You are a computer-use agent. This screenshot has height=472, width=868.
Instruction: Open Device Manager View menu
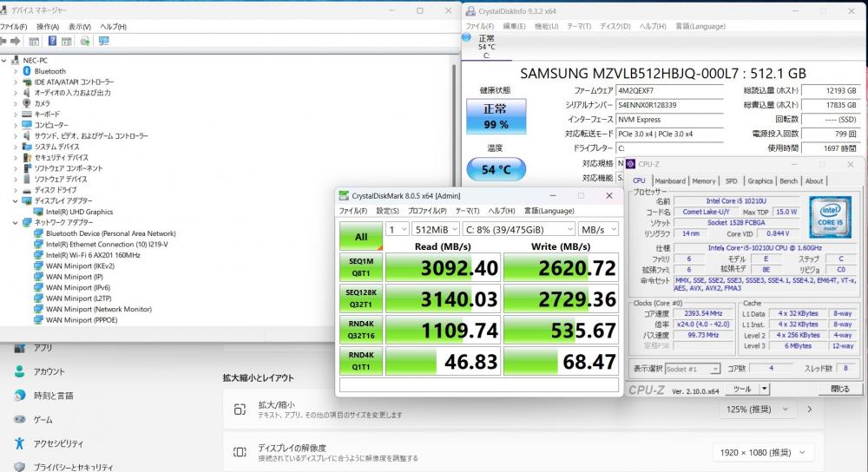(80, 27)
